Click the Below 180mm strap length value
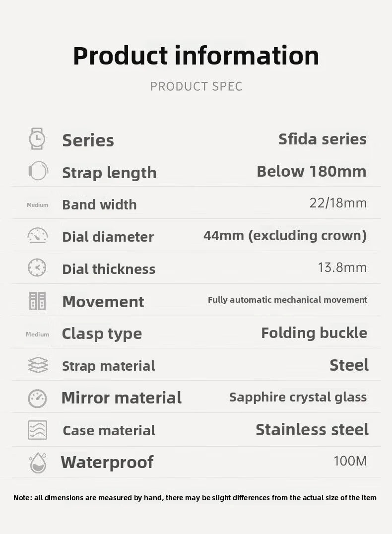 click(312, 171)
